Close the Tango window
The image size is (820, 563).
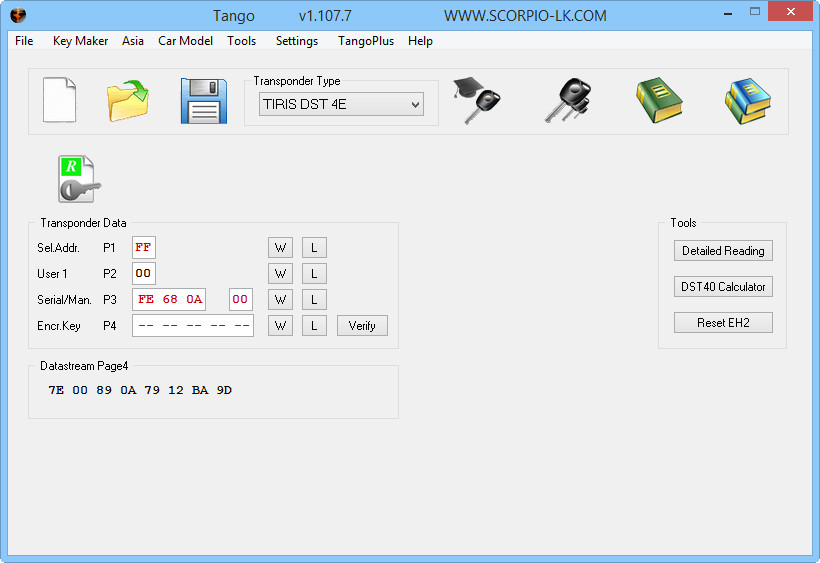coord(791,12)
